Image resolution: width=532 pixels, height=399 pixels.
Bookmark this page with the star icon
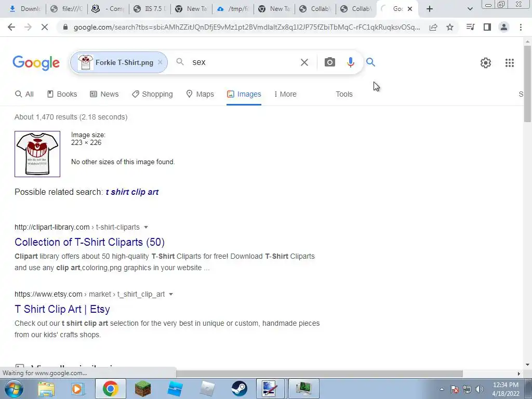click(x=450, y=27)
